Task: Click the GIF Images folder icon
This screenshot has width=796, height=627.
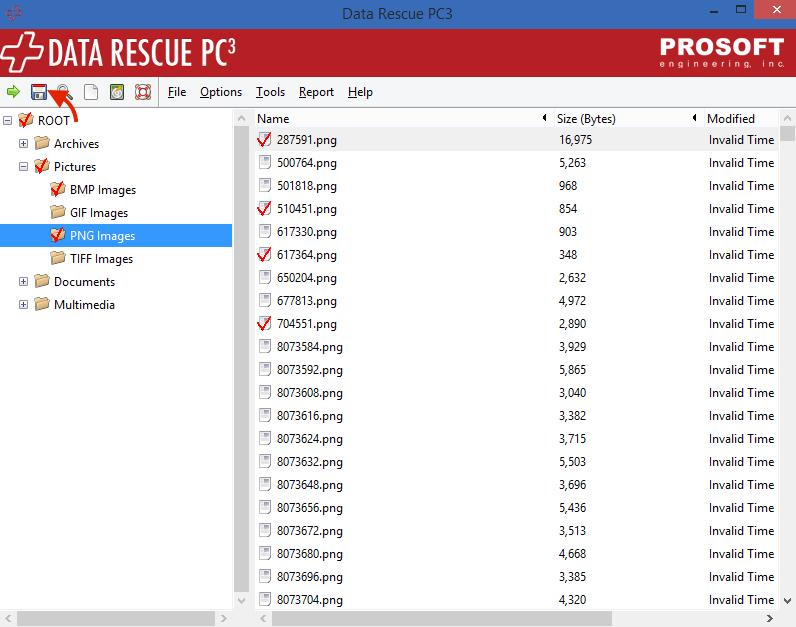Action: click(58, 212)
